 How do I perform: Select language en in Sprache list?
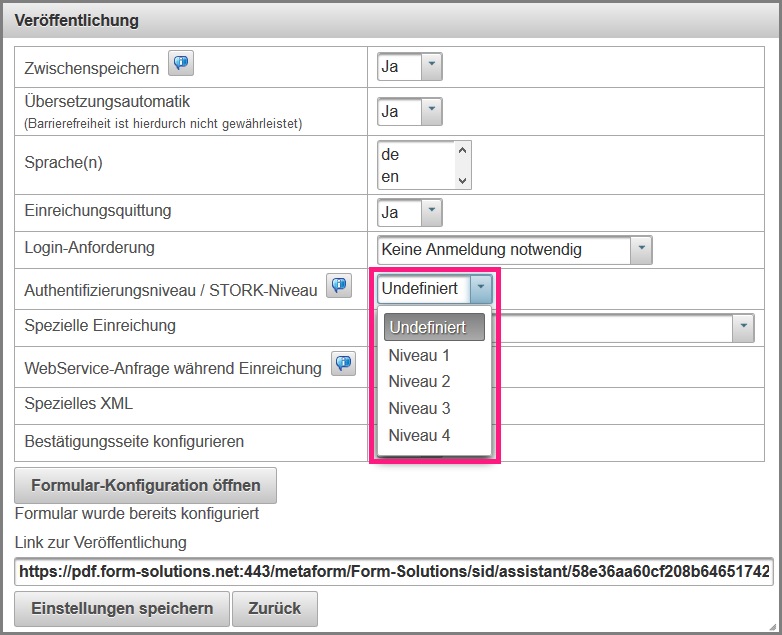(x=414, y=176)
